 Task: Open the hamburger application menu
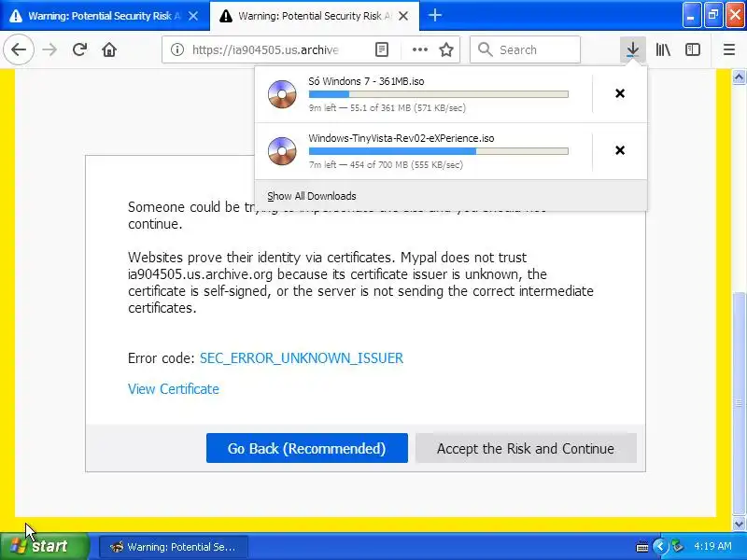(729, 49)
